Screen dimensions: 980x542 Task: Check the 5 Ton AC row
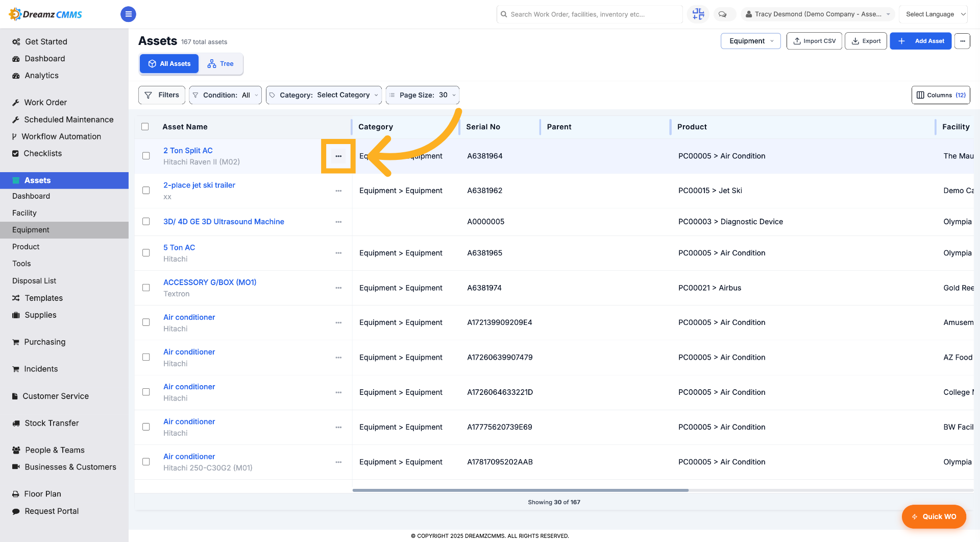tap(146, 253)
